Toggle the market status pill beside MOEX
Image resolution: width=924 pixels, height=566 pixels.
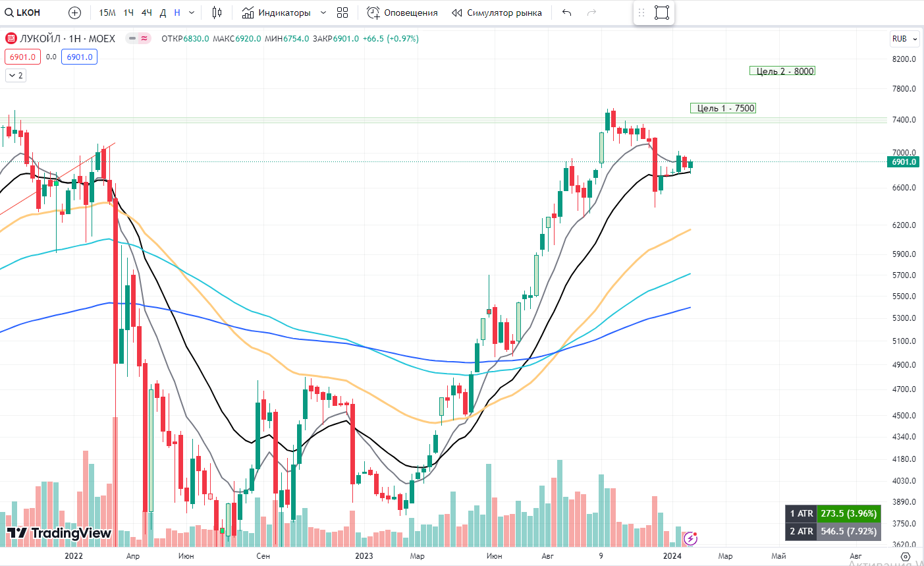[x=139, y=39]
